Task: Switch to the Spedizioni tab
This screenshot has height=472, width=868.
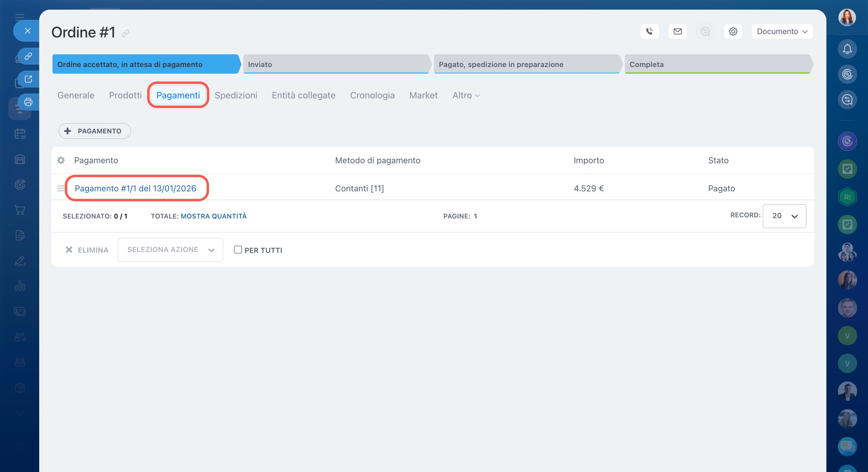Action: pos(236,95)
